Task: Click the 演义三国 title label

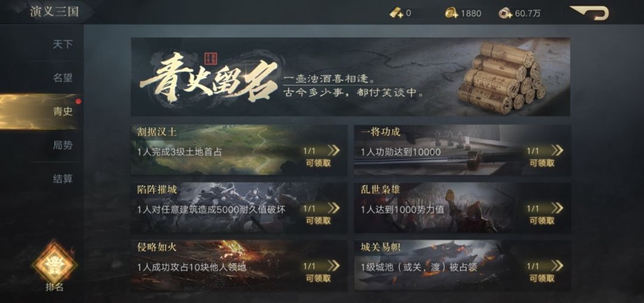Action: point(54,11)
